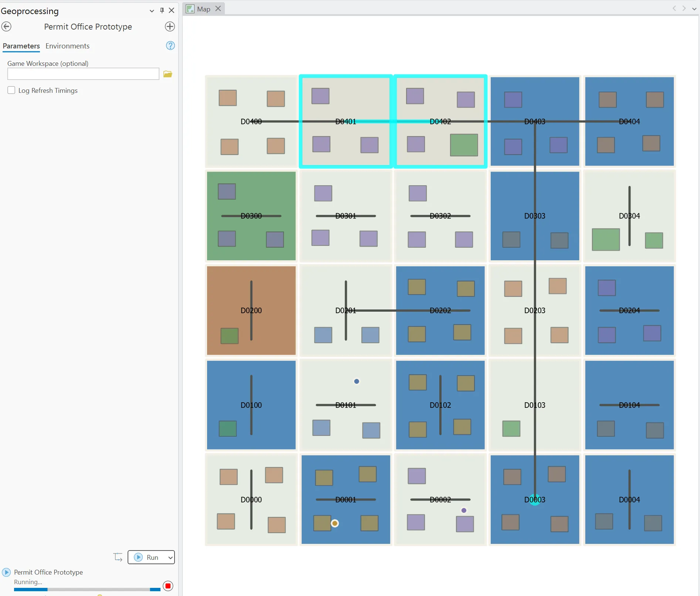Screen dimensions: 700x596
Task: Close the Map tab
Action: click(x=218, y=9)
